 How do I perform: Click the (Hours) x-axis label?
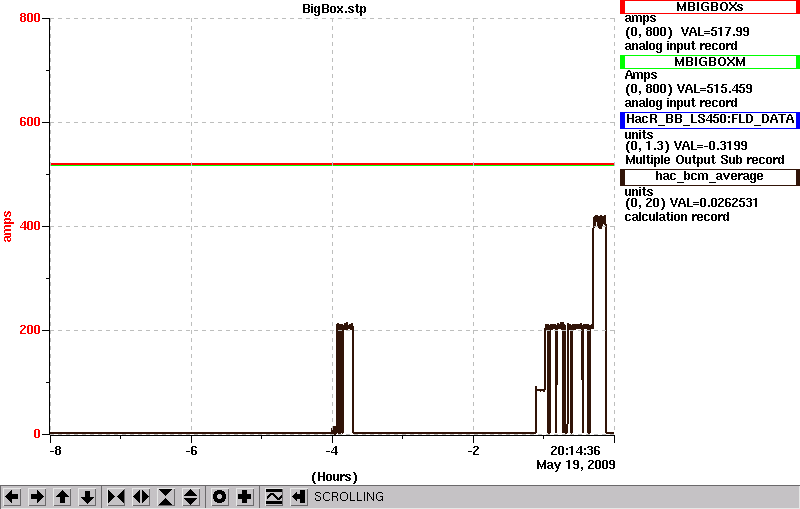pyautogui.click(x=334, y=477)
